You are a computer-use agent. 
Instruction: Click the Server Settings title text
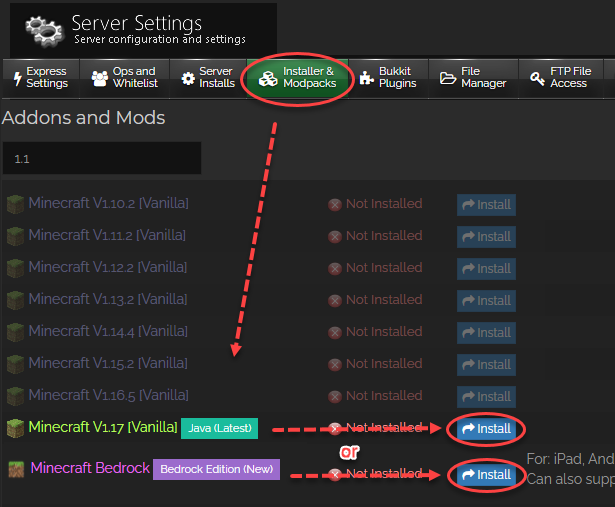[137, 24]
